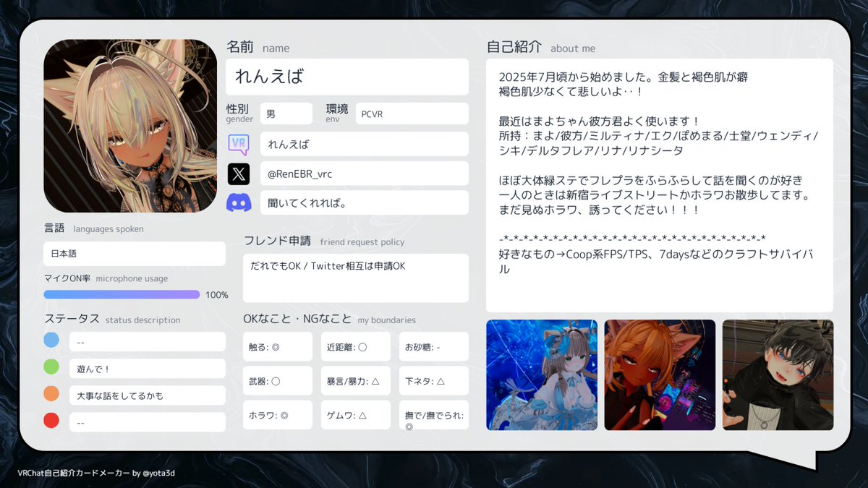Click the language field 日本語

pyautogui.click(x=135, y=254)
